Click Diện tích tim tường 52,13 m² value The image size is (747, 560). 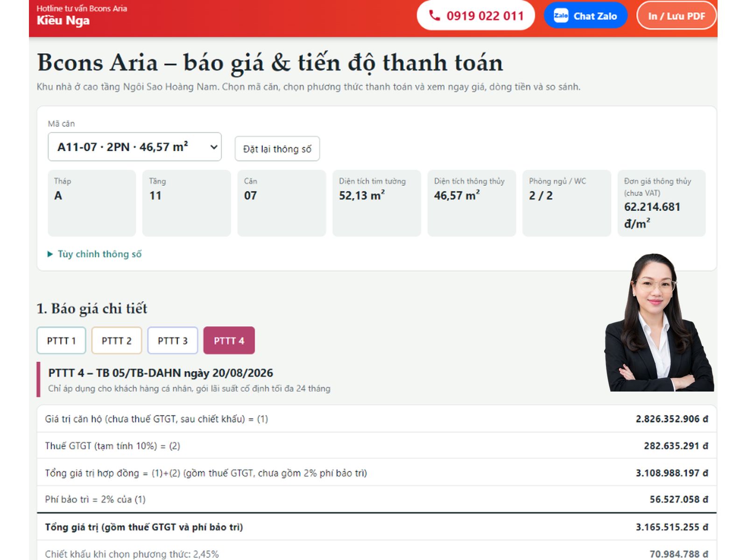[362, 195]
